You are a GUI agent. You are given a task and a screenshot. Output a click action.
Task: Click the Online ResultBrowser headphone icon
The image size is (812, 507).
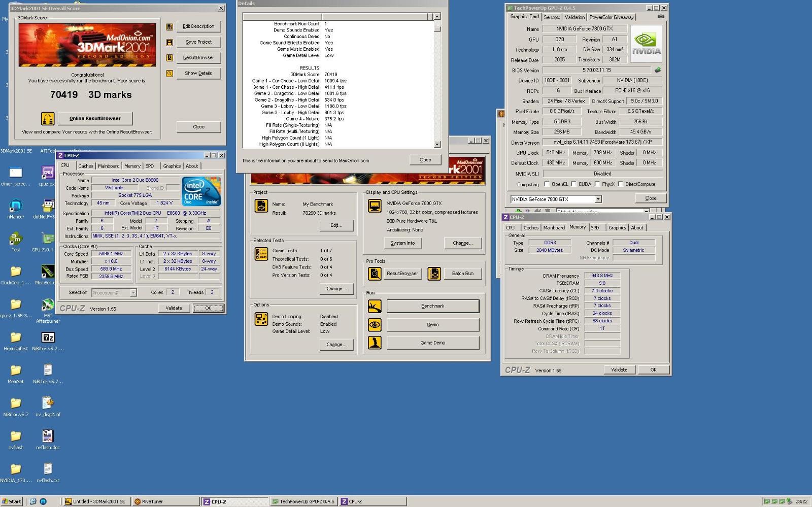point(48,119)
